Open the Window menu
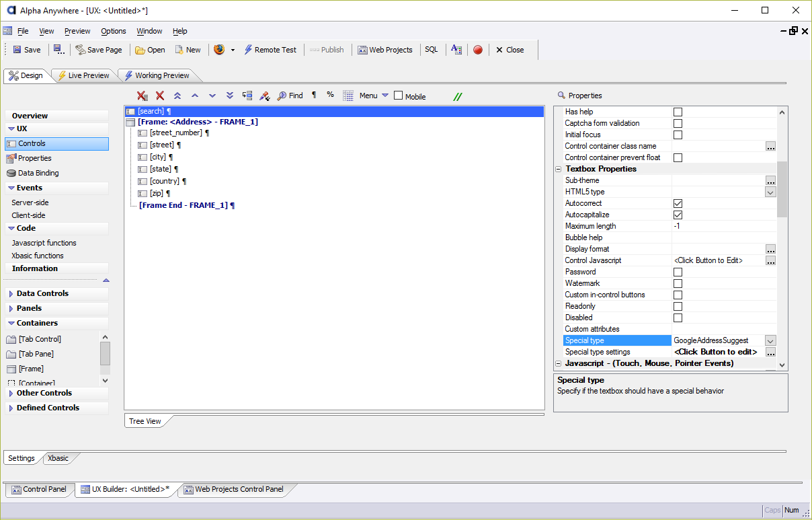 (x=149, y=31)
